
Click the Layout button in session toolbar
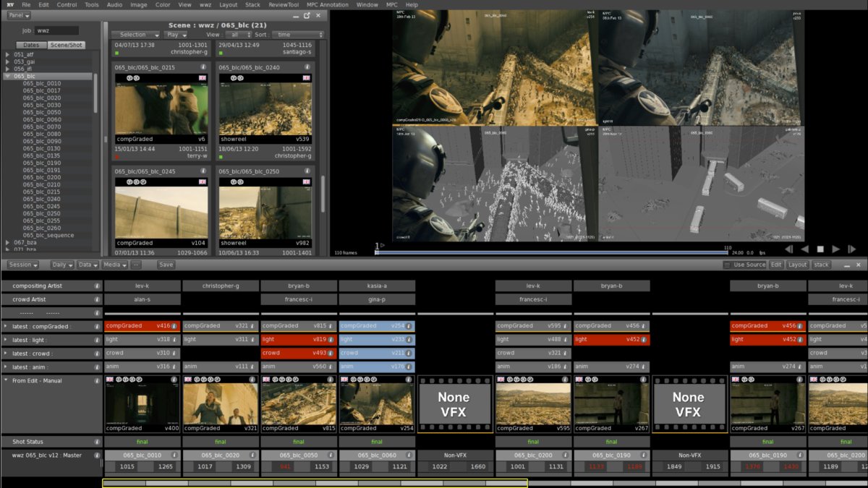[797, 265]
